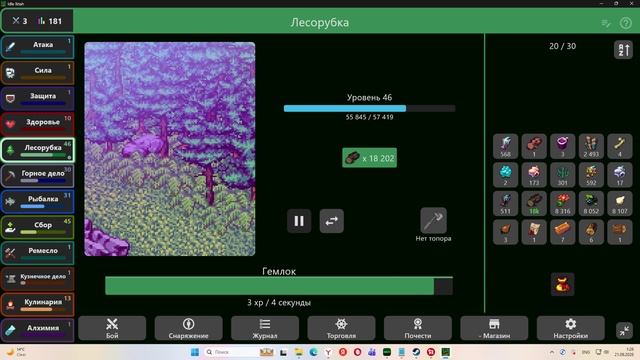This screenshot has width=640, height=360.
Task: Click the log counter x 18 202
Action: pos(369,158)
